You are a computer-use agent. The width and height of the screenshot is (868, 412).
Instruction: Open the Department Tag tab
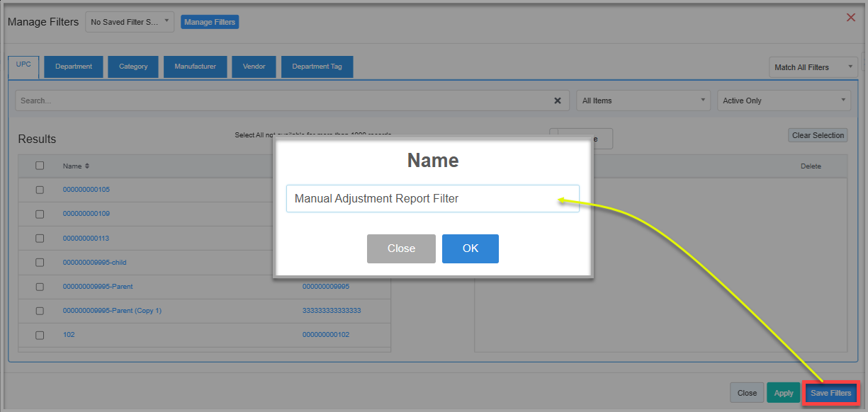tap(317, 67)
